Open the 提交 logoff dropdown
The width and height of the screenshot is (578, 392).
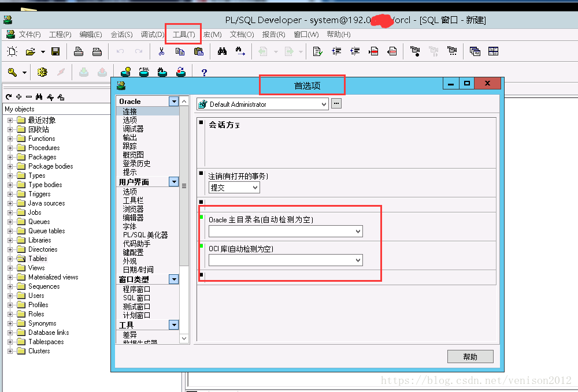255,188
